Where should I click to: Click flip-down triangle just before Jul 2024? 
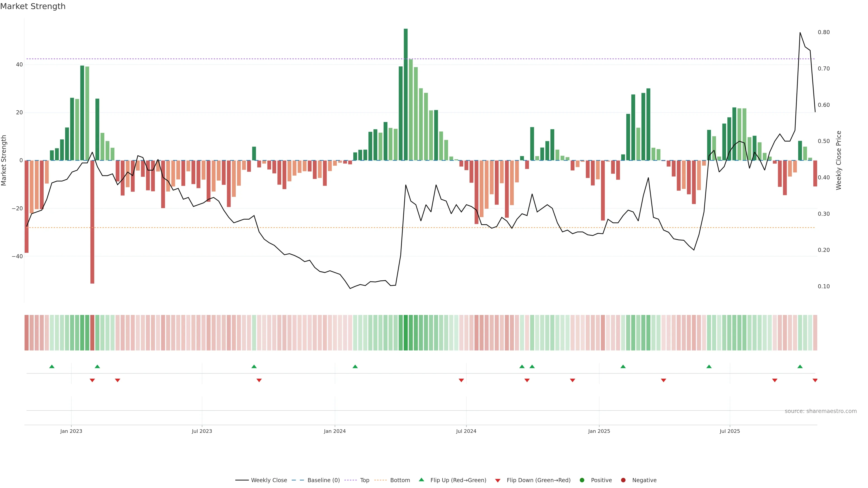tap(461, 380)
